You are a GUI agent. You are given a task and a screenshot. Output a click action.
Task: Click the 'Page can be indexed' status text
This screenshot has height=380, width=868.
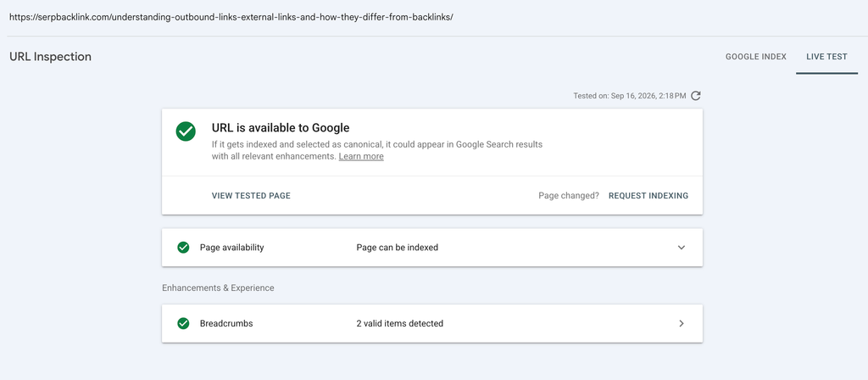point(397,248)
